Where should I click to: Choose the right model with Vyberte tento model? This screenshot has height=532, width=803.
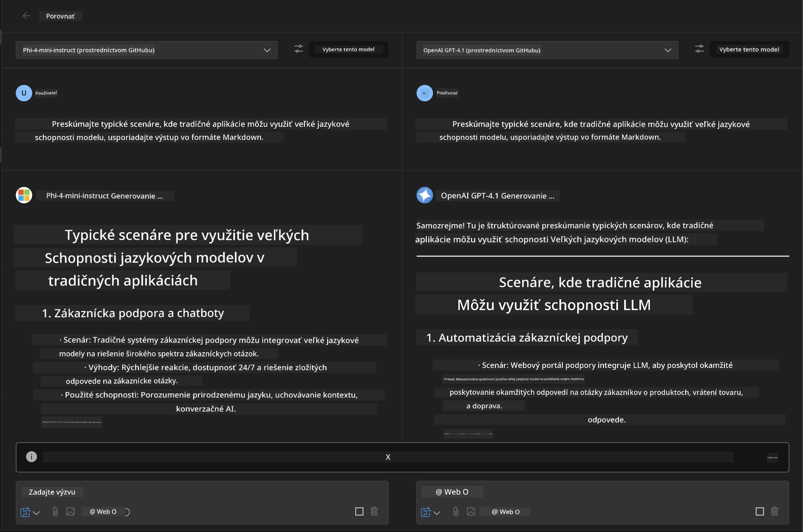(x=749, y=49)
